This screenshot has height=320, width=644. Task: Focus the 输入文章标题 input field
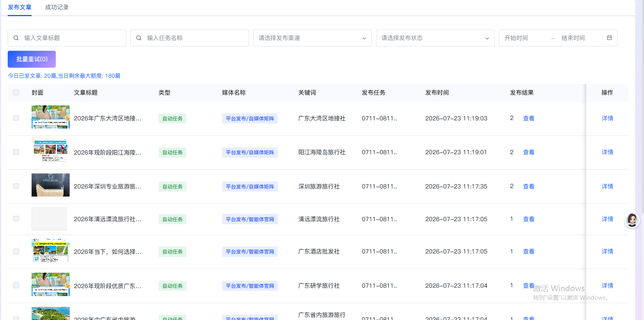pos(67,38)
